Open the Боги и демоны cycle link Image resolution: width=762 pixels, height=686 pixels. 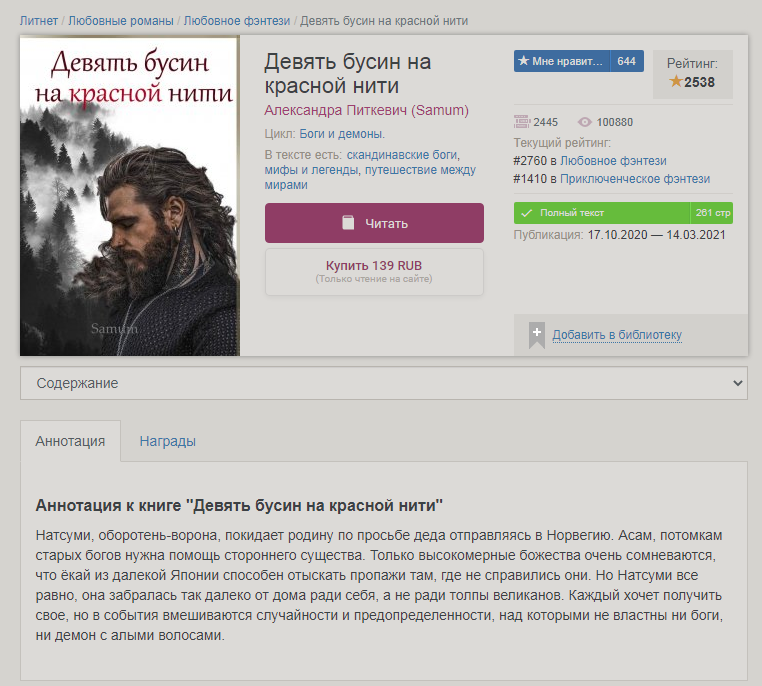click(342, 133)
